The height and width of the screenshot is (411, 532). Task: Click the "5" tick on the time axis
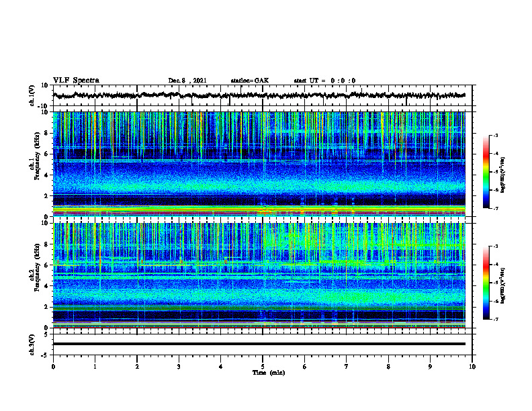click(x=263, y=367)
